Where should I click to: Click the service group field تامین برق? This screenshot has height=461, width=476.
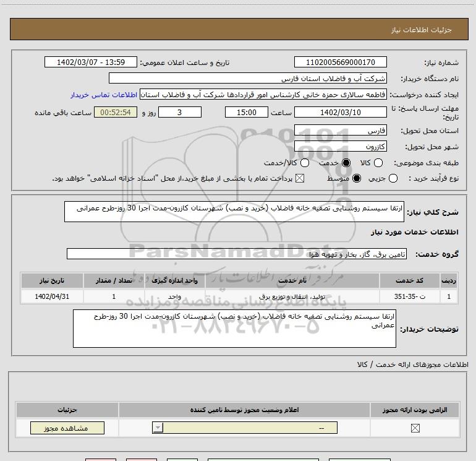[237, 254]
